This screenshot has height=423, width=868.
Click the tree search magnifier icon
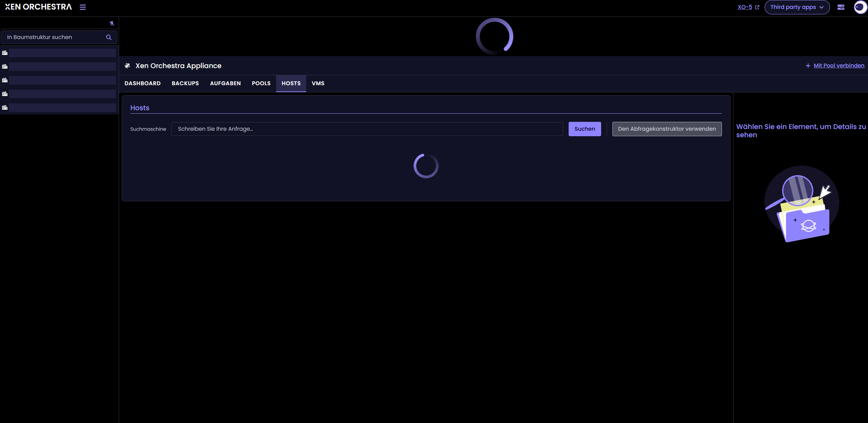109,37
